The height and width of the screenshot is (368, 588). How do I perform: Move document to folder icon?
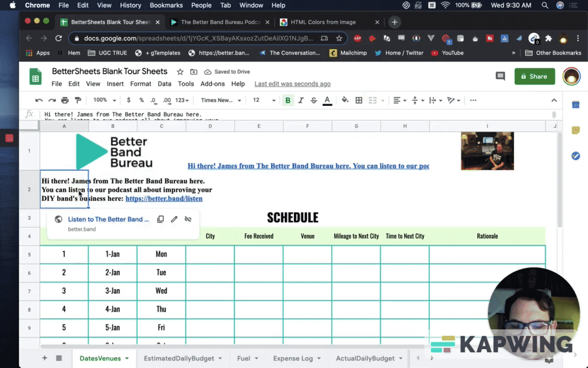[194, 72]
